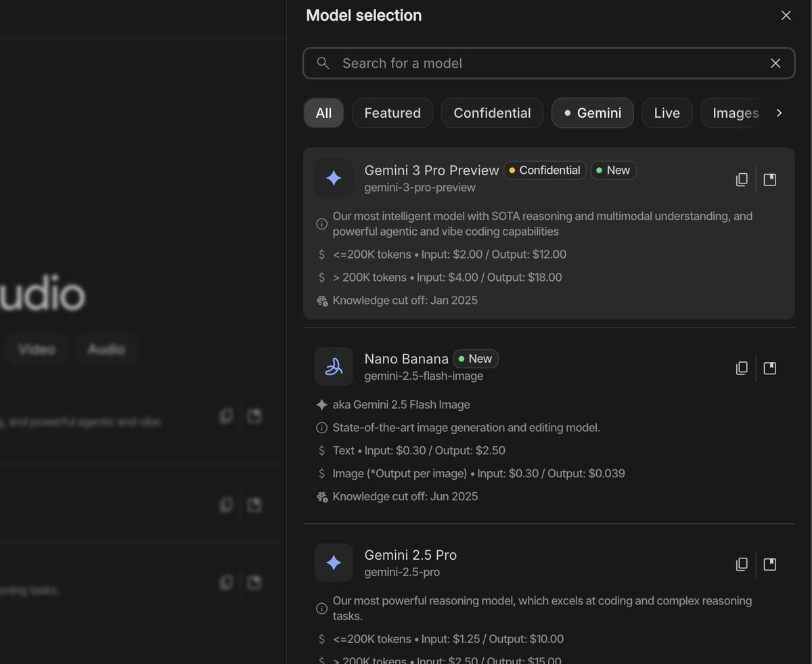Copy the gemini-2.5-pro model ID
The image size is (812, 664).
pyautogui.click(x=742, y=564)
